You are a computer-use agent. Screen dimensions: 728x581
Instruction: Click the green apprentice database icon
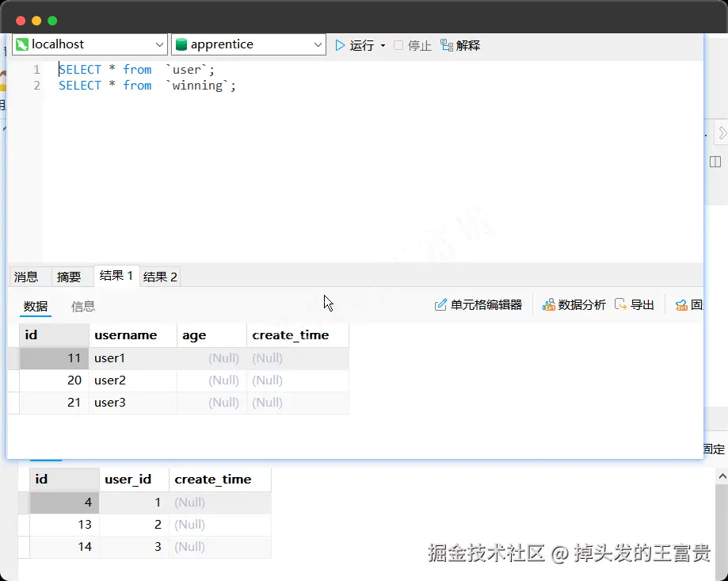tap(181, 44)
